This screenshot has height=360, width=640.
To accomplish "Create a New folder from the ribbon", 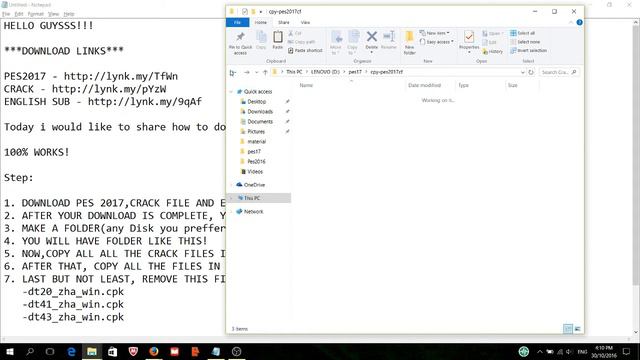I will point(409,42).
